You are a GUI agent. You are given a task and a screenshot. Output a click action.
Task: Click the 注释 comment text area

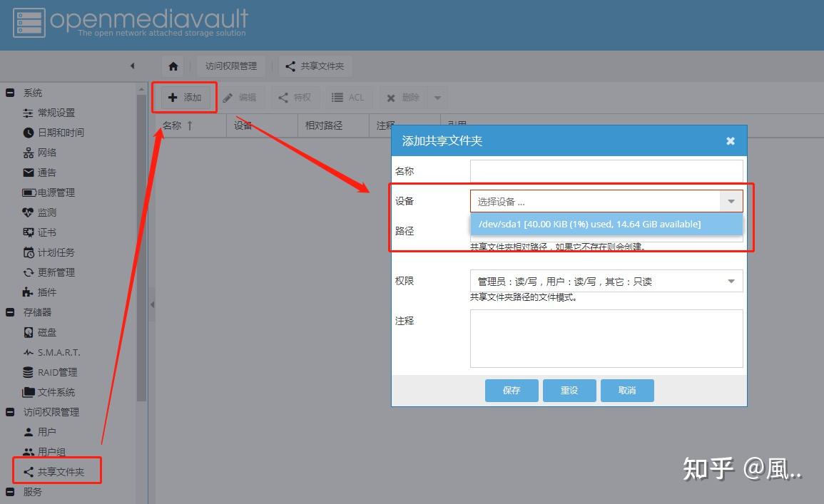[x=606, y=339]
